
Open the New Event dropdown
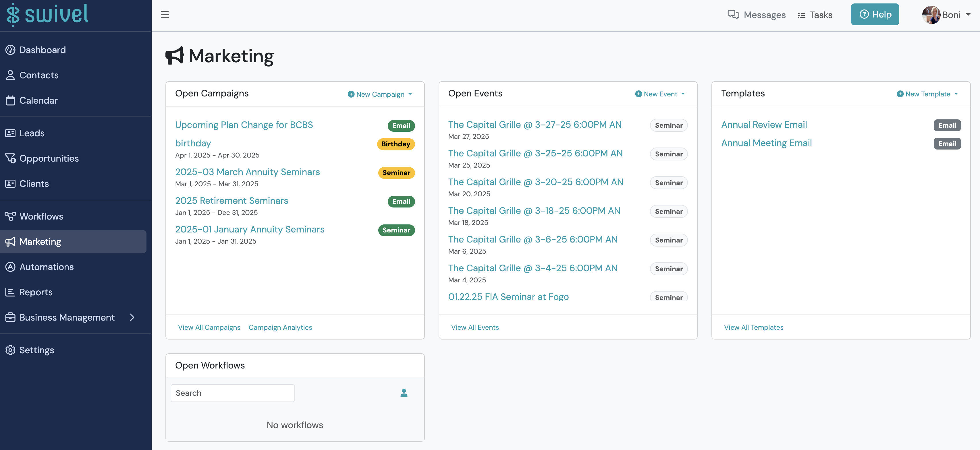point(660,94)
